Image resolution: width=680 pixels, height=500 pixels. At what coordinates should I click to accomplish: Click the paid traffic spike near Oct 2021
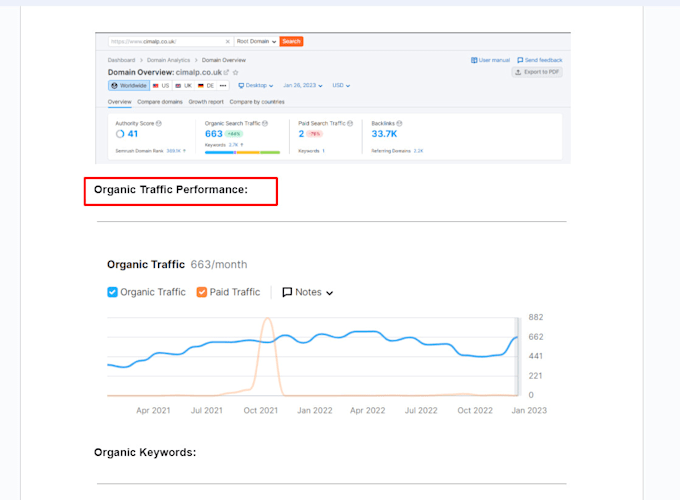268,320
